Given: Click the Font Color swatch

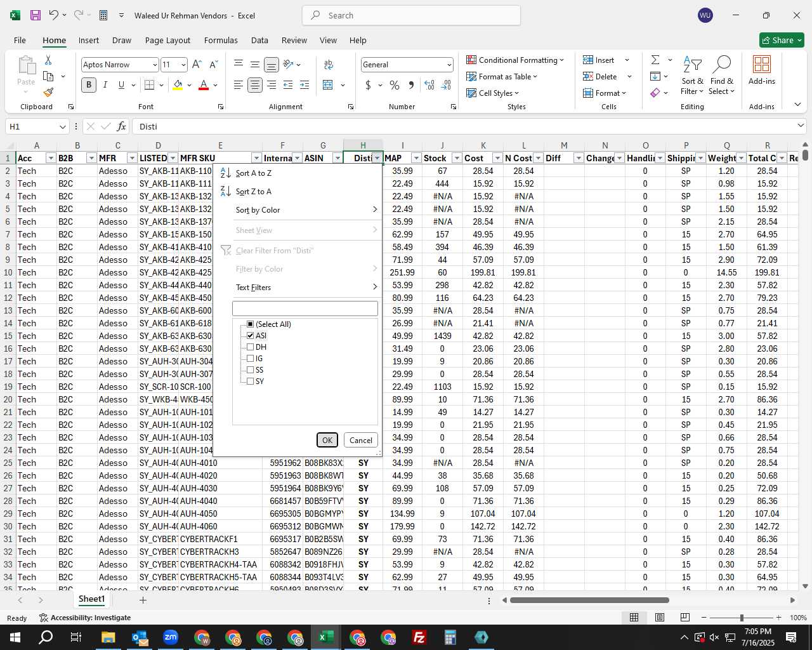Looking at the screenshot, I should (x=204, y=85).
